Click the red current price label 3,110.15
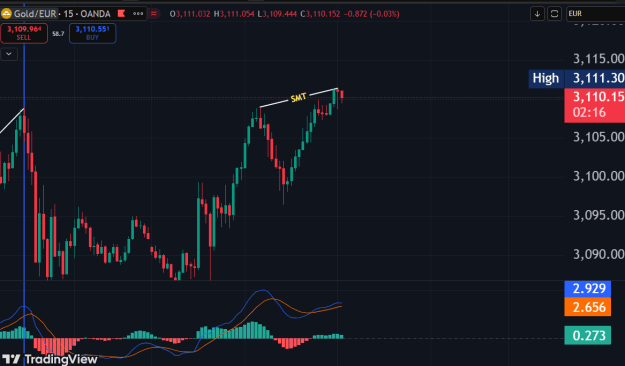Screen dimensions: 625x366 [x=598, y=97]
